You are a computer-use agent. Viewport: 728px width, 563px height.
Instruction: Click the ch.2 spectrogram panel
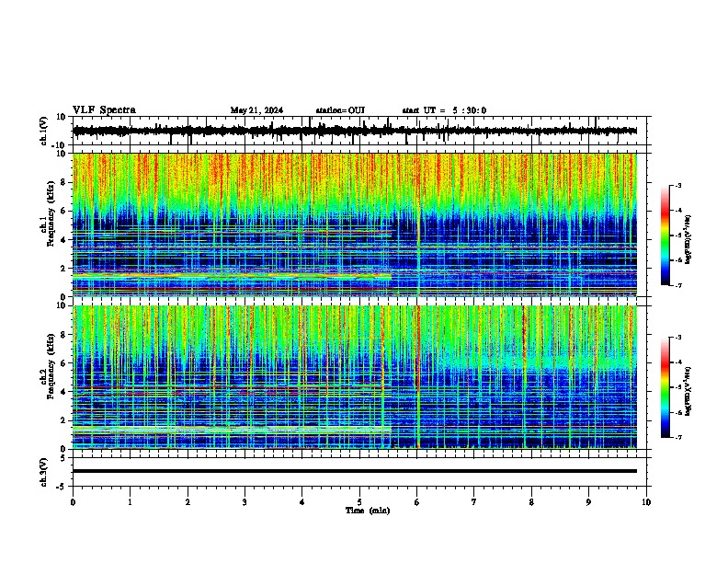[x=355, y=377]
